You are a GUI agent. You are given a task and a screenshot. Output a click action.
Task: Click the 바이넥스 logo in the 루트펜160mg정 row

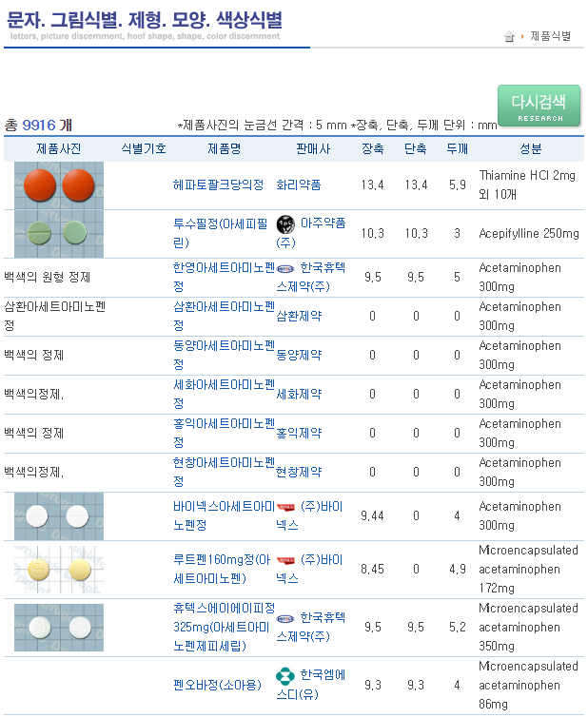click(x=286, y=560)
